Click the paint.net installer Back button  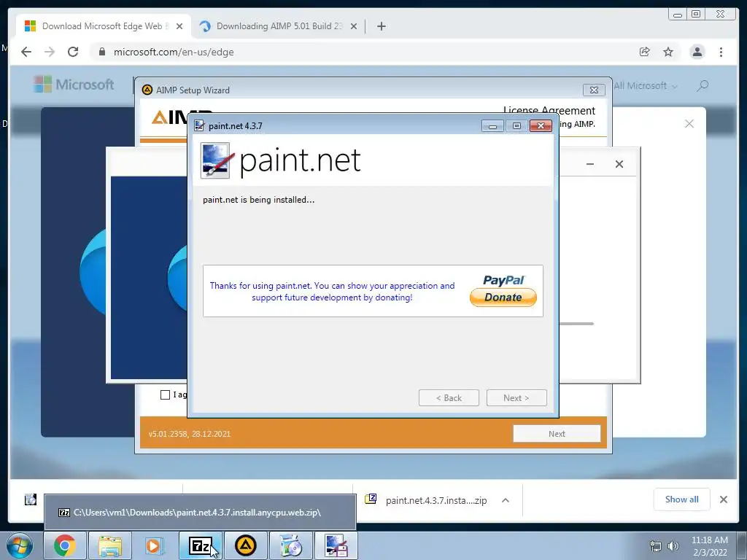pyautogui.click(x=449, y=397)
